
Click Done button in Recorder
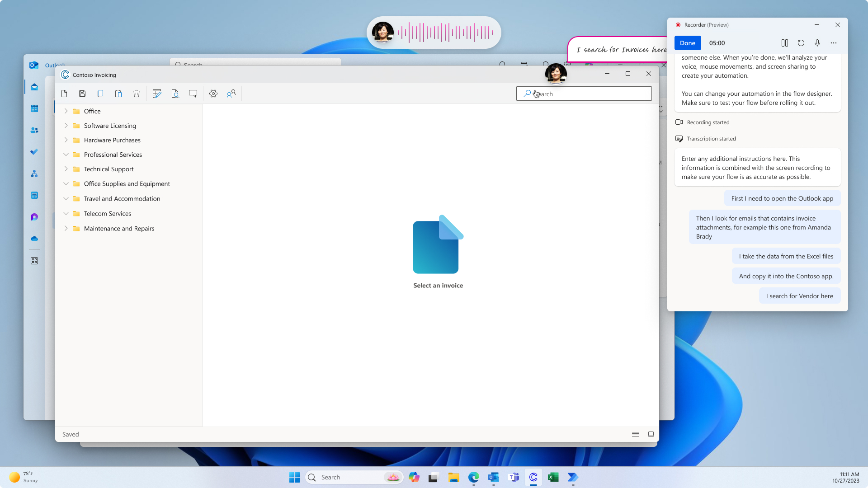[688, 43]
